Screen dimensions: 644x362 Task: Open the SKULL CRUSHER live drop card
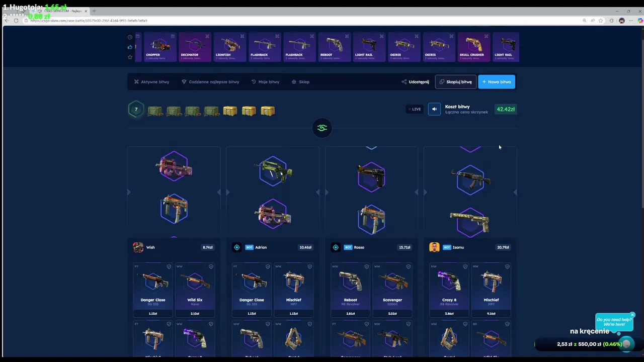tap(473, 47)
